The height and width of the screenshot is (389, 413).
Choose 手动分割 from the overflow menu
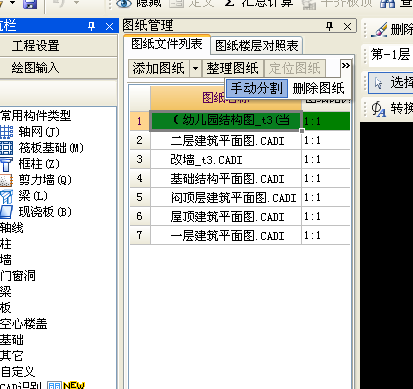(257, 88)
